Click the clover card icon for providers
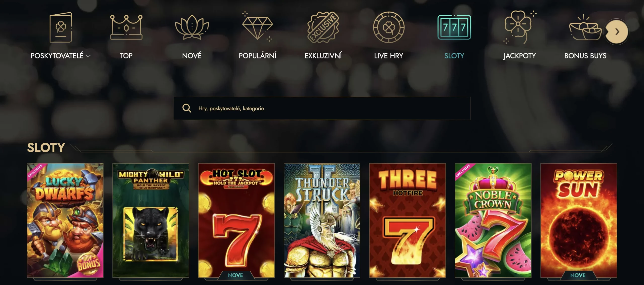644x285 pixels. point(61,27)
